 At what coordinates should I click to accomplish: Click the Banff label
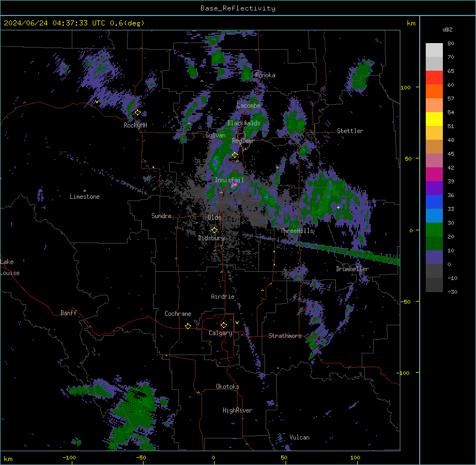tap(68, 313)
